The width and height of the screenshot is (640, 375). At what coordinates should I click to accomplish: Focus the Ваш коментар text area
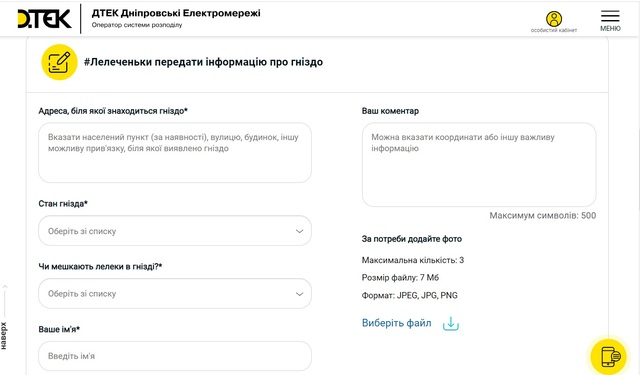pyautogui.click(x=479, y=164)
